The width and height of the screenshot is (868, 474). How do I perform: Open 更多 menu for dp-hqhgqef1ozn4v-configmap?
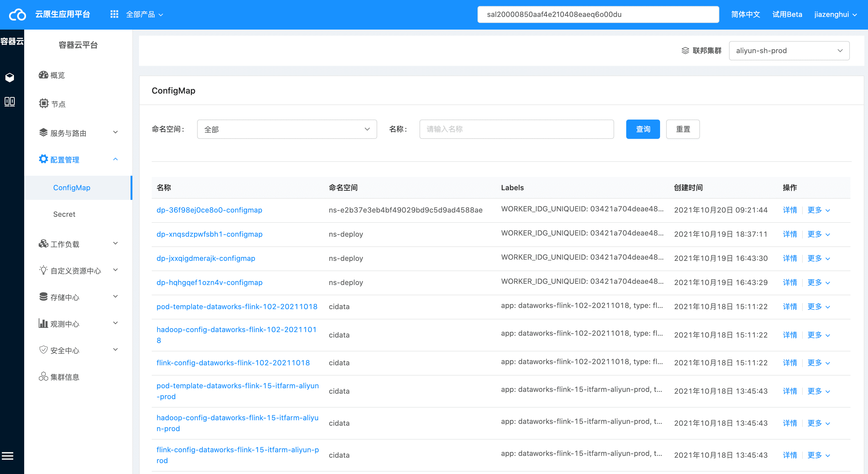point(818,283)
